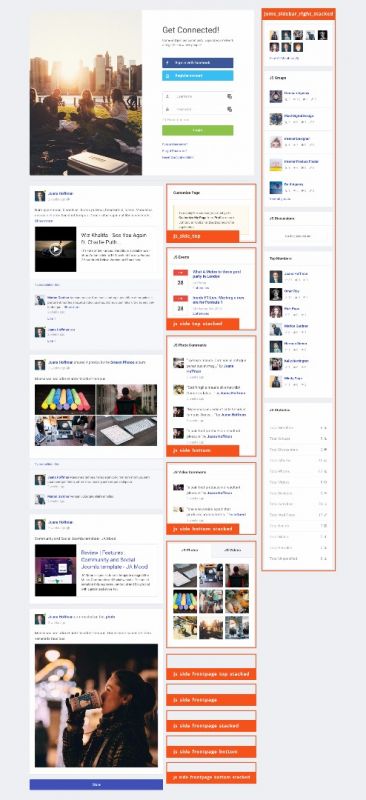
Task: Open the forgot password link under Login
Action: coord(175,144)
